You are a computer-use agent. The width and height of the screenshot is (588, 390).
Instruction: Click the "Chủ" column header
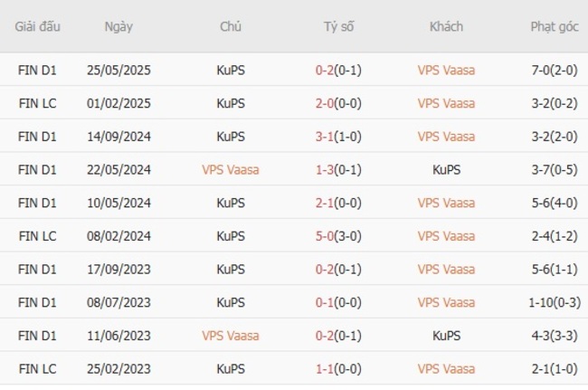click(x=231, y=26)
